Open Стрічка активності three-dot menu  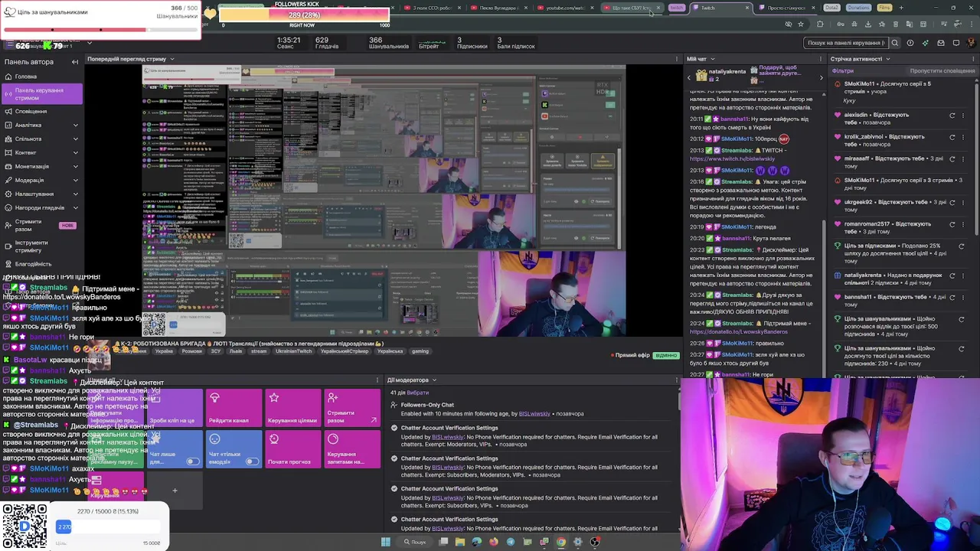pos(972,59)
